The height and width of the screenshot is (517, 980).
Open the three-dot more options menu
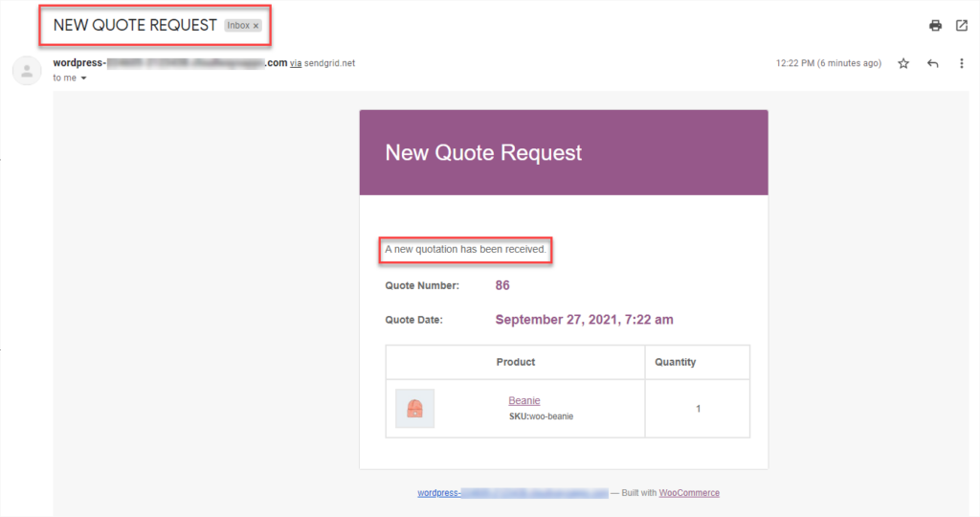click(x=961, y=63)
